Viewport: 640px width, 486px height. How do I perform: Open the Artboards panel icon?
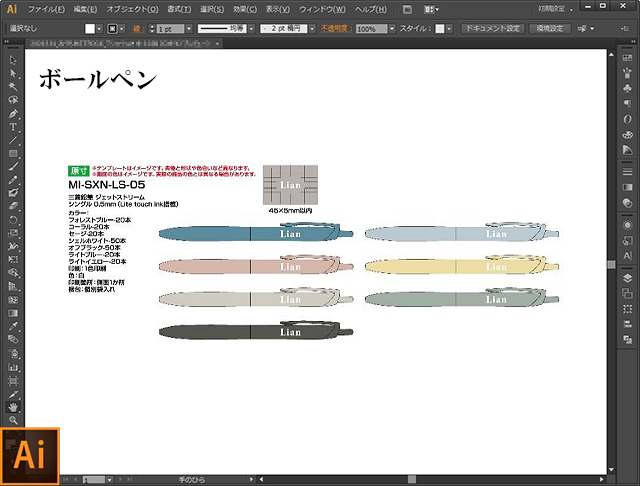(x=627, y=293)
